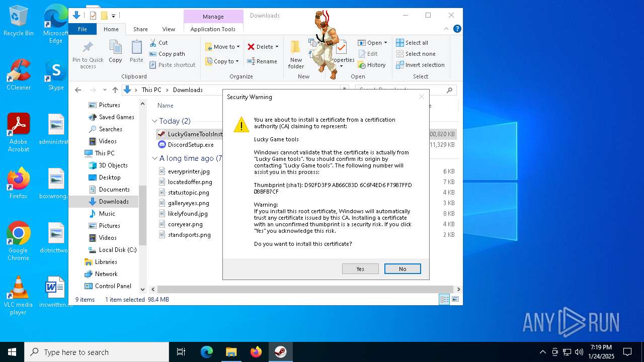Select the Manage contextual tab
Viewport: 644px width, 362px height.
pyautogui.click(x=213, y=17)
